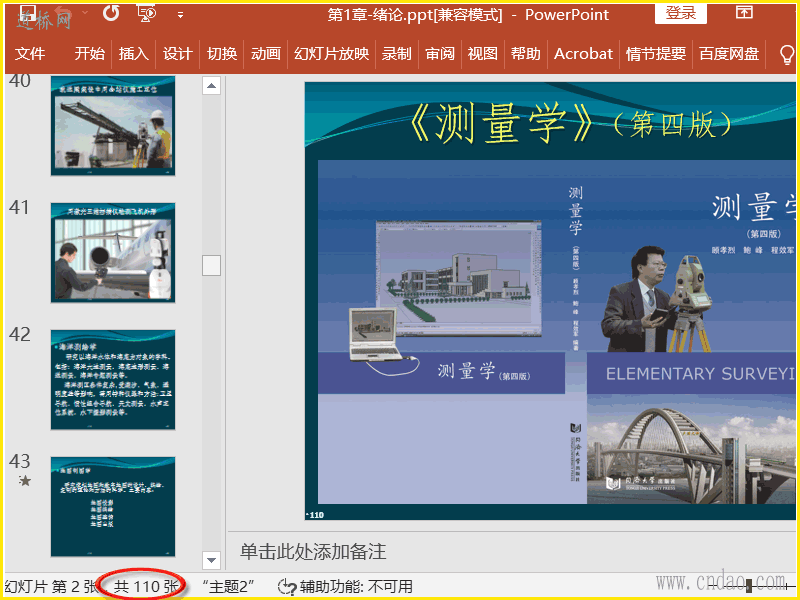Click accessibility checker status icon
Viewport: 800px width, 600px height.
(287, 586)
